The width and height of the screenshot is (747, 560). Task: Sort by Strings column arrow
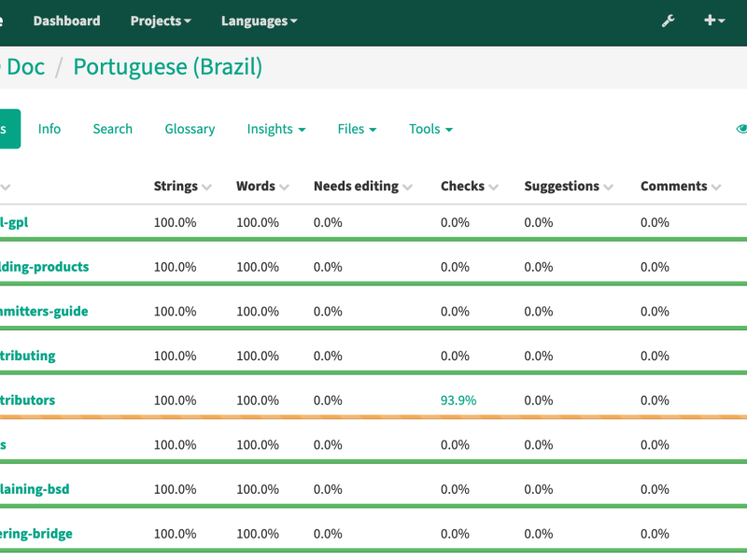pyautogui.click(x=206, y=188)
